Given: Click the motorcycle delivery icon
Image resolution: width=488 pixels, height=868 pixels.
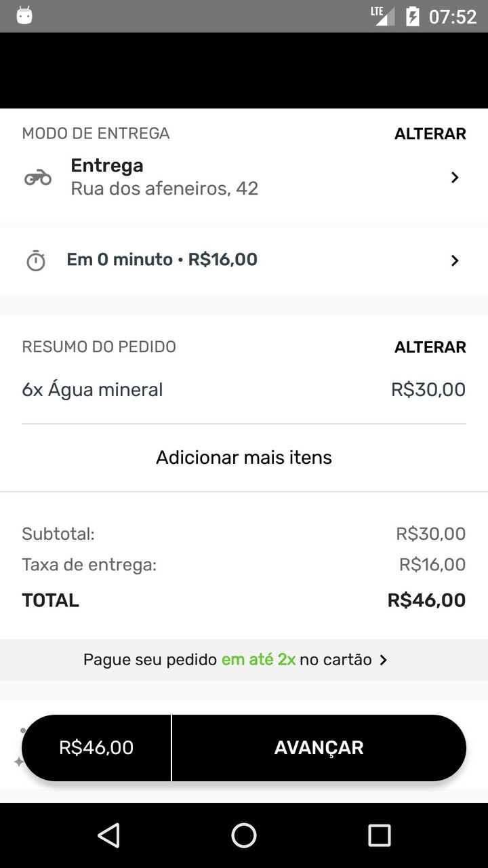Looking at the screenshot, I should pos(38,178).
